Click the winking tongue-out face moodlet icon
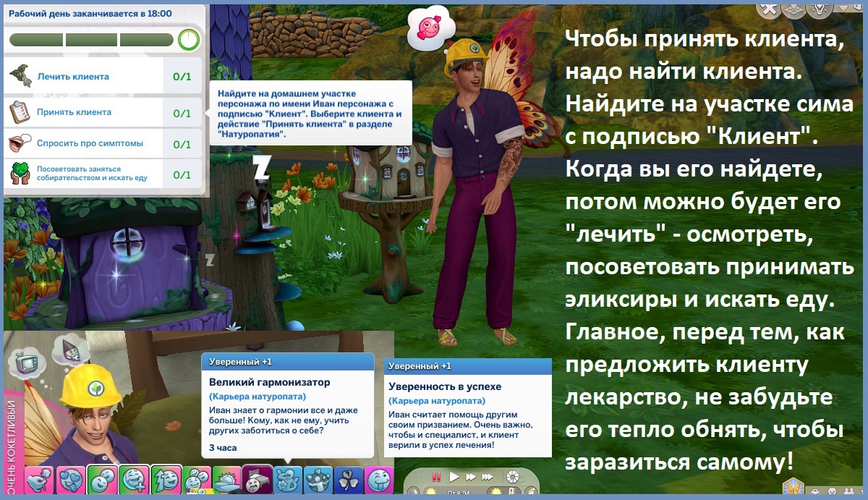 pyautogui.click(x=380, y=480)
